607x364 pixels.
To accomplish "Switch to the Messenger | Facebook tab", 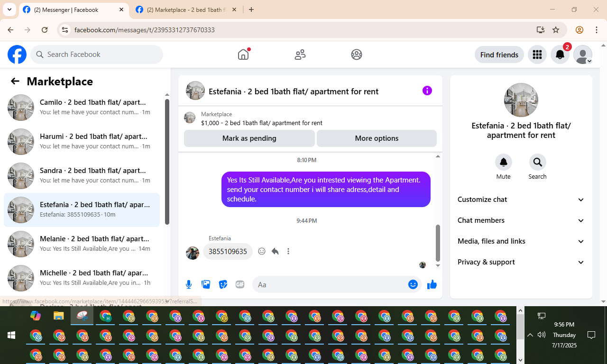I will coord(74,10).
